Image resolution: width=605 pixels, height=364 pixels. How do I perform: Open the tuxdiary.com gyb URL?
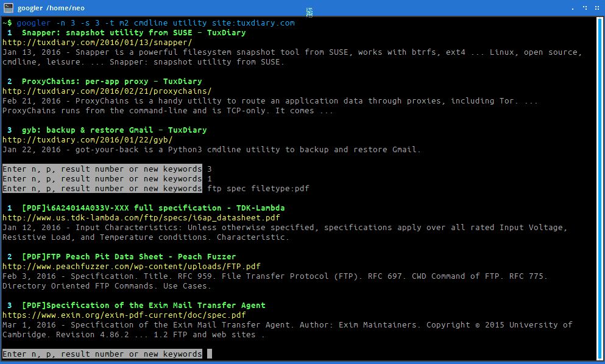[x=87, y=140]
